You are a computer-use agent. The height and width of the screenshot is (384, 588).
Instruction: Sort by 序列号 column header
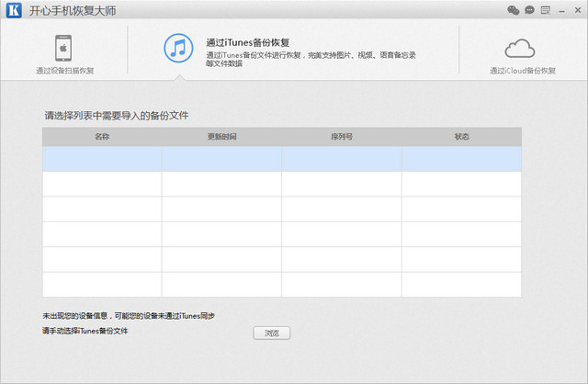[342, 137]
